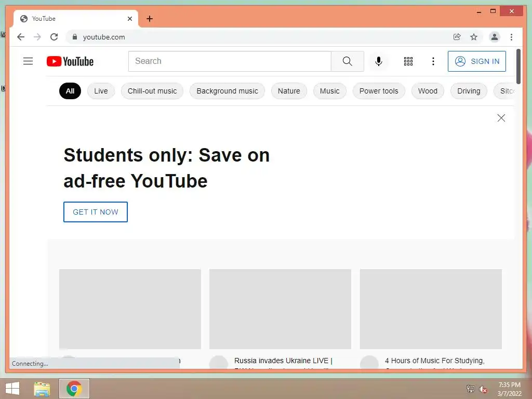Start voice search with the microphone
The width and height of the screenshot is (532, 399).
point(379,61)
